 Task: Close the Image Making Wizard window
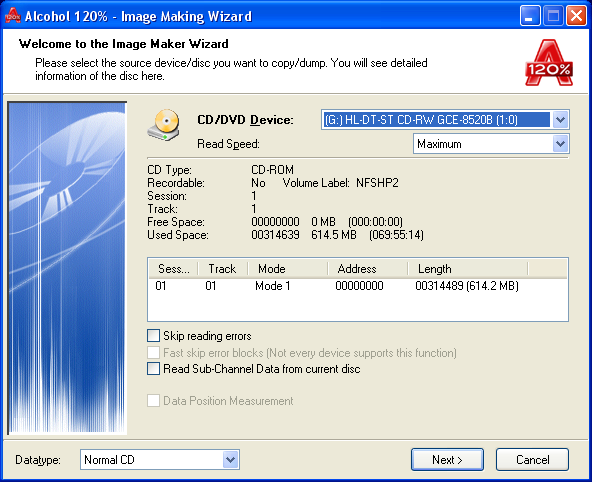point(576,16)
